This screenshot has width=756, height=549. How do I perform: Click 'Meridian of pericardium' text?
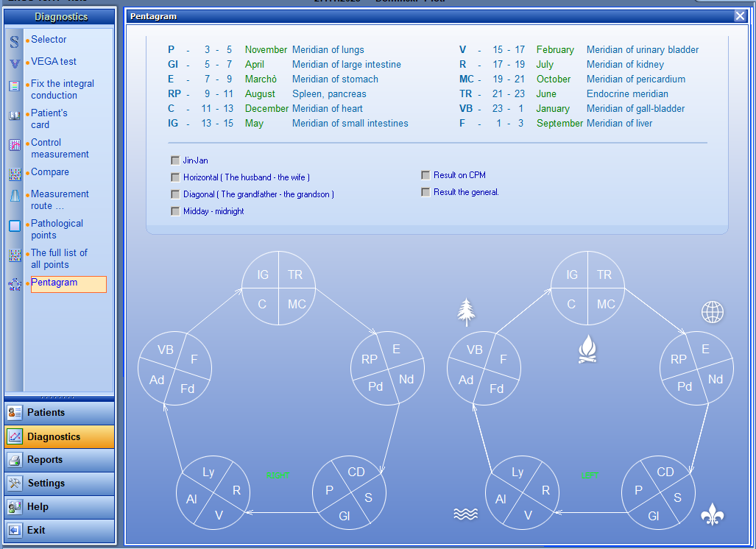coord(635,79)
